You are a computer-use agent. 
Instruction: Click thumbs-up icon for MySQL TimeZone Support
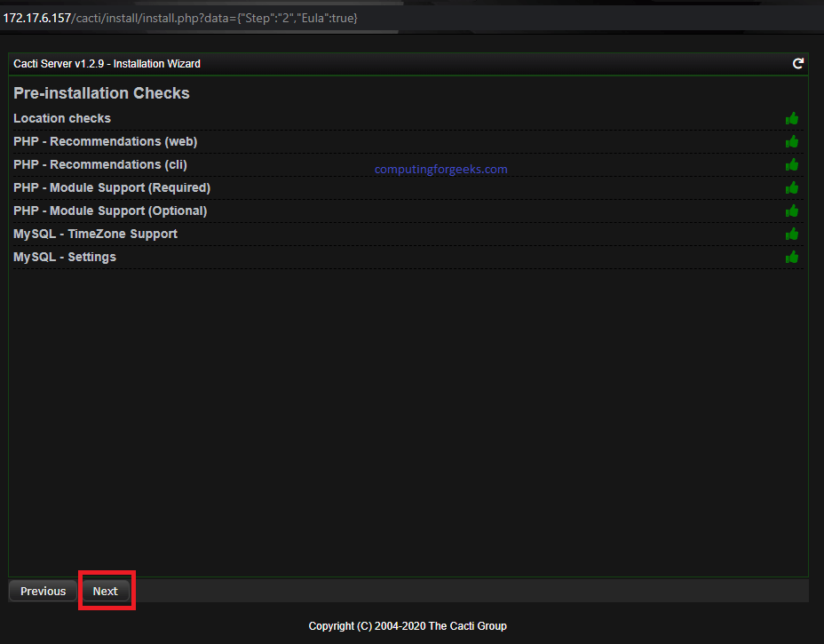coord(792,235)
